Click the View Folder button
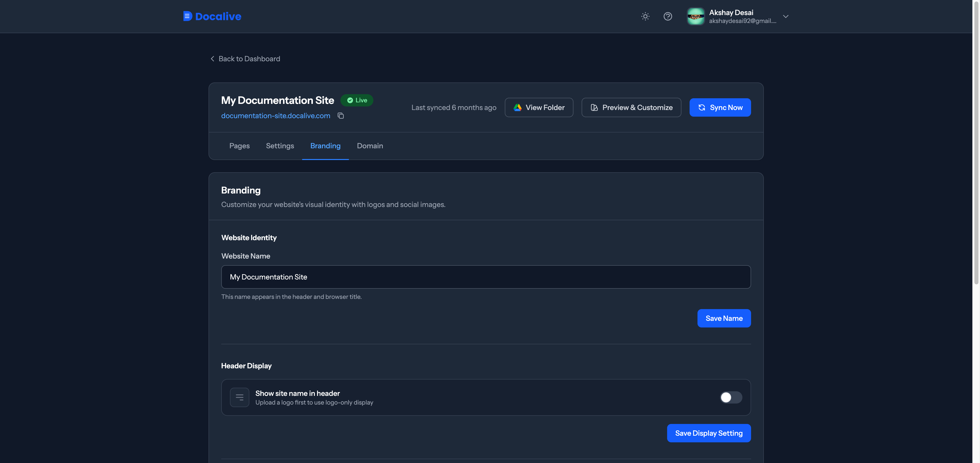The width and height of the screenshot is (980, 463). [x=539, y=108]
